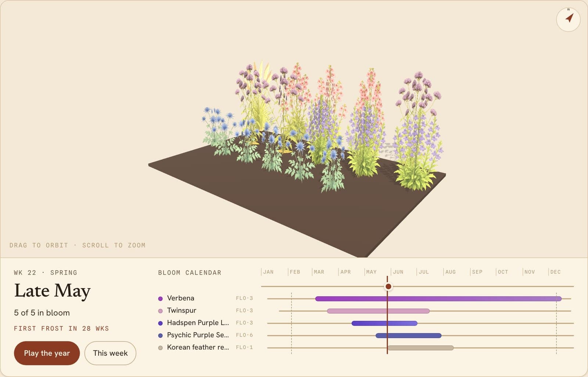The width and height of the screenshot is (588, 377).
Task: Click the FEB month label
Action: pyautogui.click(x=295, y=272)
